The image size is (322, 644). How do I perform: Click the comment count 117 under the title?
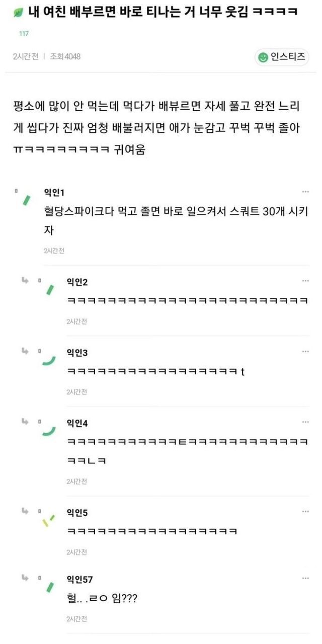[x=24, y=34]
